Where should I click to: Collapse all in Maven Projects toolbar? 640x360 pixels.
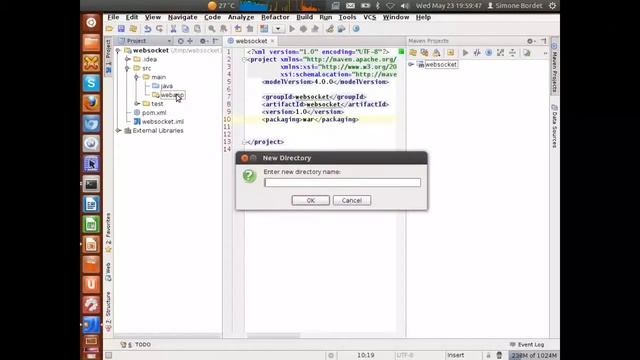point(512,53)
